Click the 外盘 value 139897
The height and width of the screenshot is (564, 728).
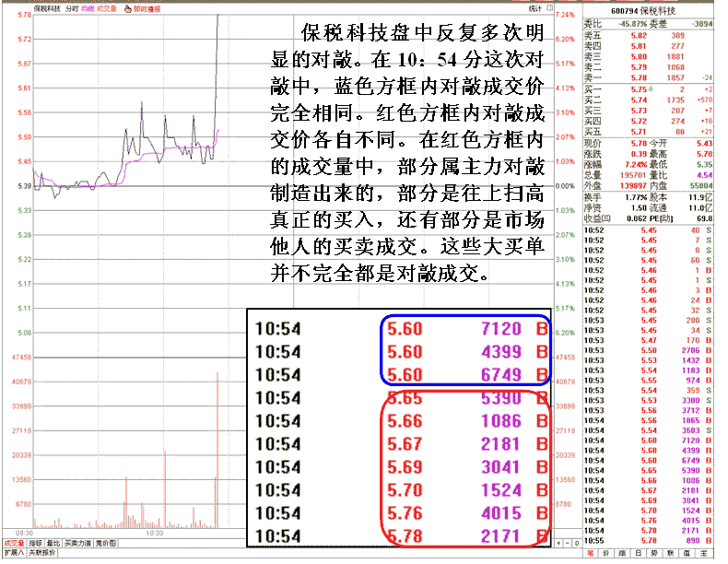point(633,185)
